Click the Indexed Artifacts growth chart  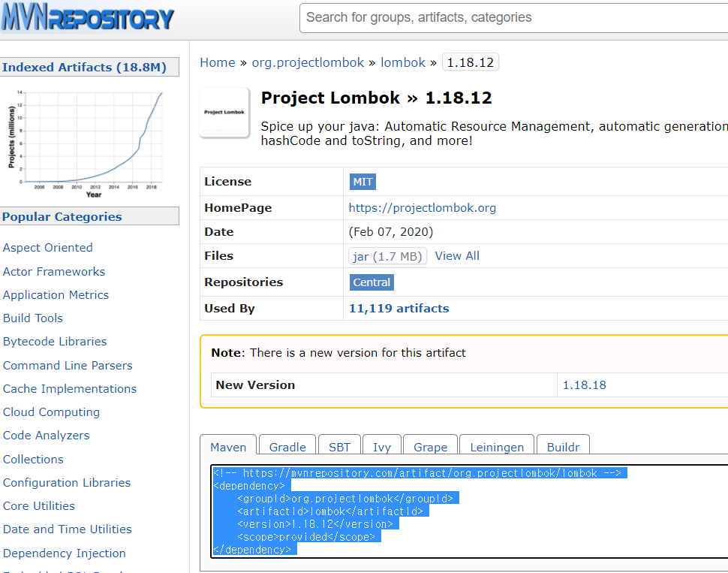(x=86, y=143)
